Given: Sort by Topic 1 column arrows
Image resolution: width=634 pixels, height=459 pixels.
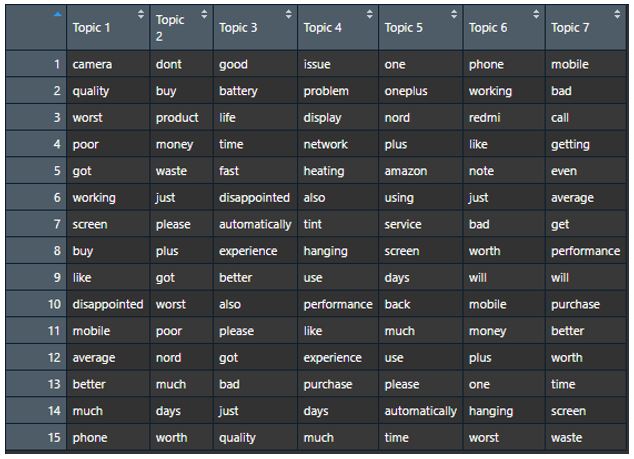Looking at the screenshot, I should tap(141, 14).
